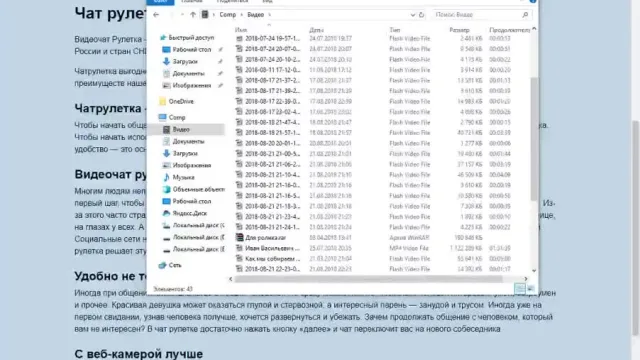Click the music note icon of Музыка
640x360 pixels.
click(x=166, y=177)
